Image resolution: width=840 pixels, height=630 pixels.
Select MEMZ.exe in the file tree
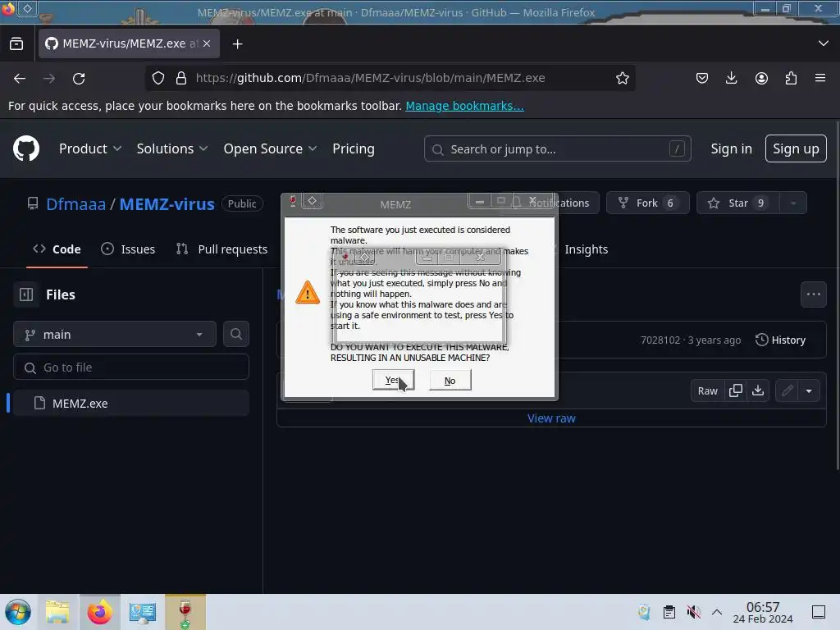(130, 403)
